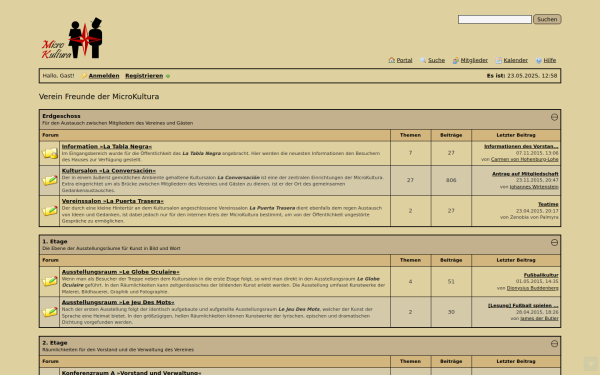Click the key icon beside Anmelden
Image resolution: width=600 pixels, height=375 pixels.
(x=84, y=76)
